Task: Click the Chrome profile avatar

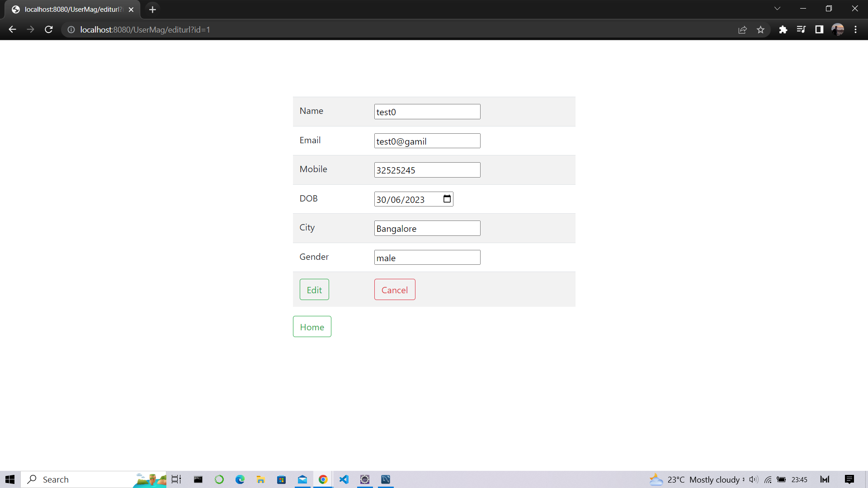Action: click(x=839, y=29)
